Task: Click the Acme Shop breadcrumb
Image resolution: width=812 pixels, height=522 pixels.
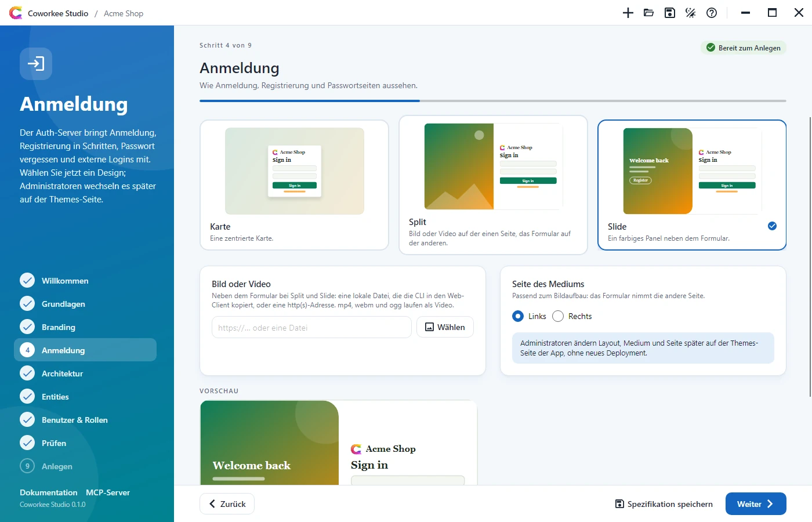Action: 124,13
